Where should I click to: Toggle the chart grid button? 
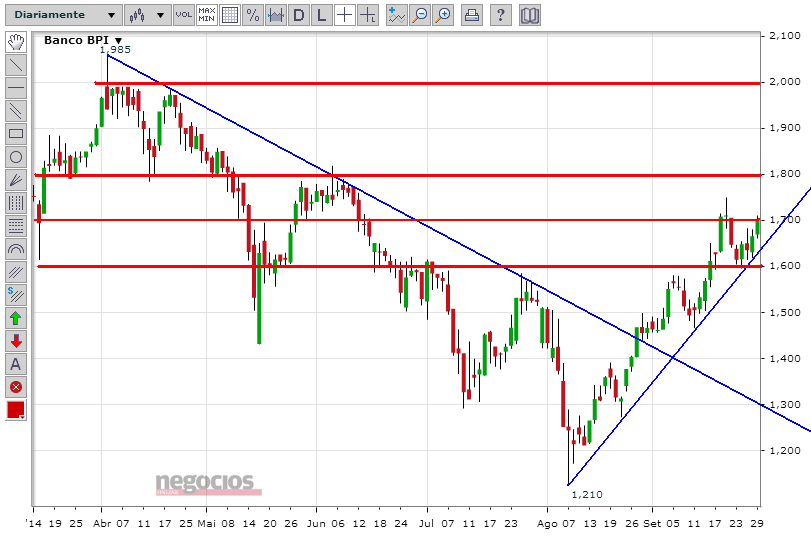click(230, 15)
